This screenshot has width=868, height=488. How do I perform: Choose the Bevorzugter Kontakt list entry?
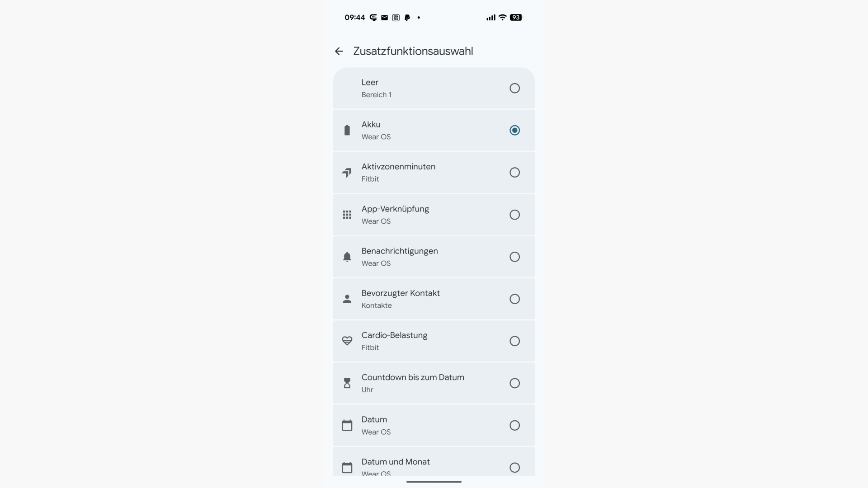pos(425,299)
